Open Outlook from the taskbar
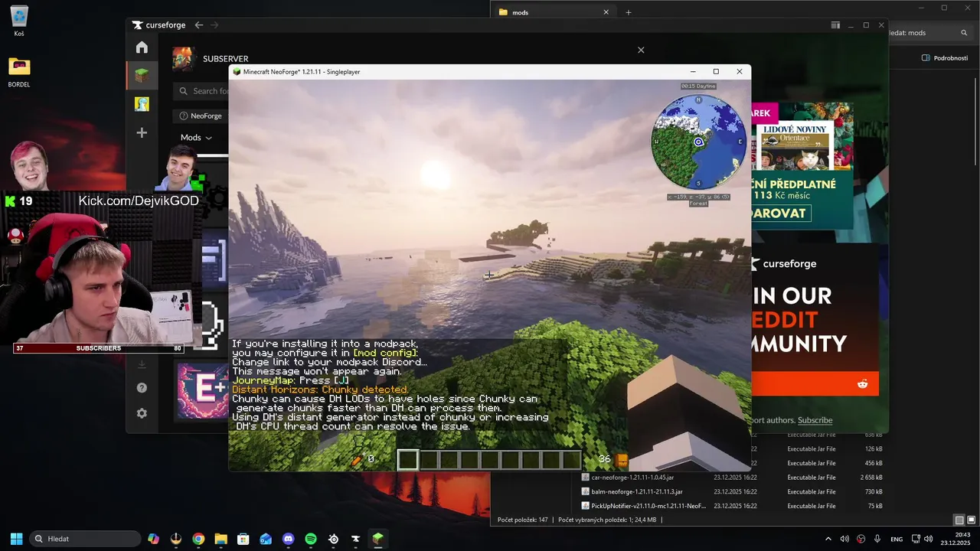Viewport: 980px width, 551px height. pyautogui.click(x=266, y=539)
